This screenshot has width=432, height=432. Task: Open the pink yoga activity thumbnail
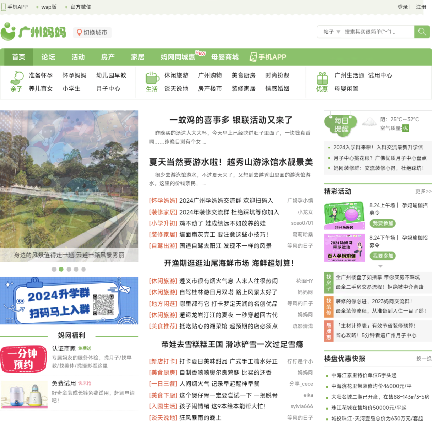(344, 248)
